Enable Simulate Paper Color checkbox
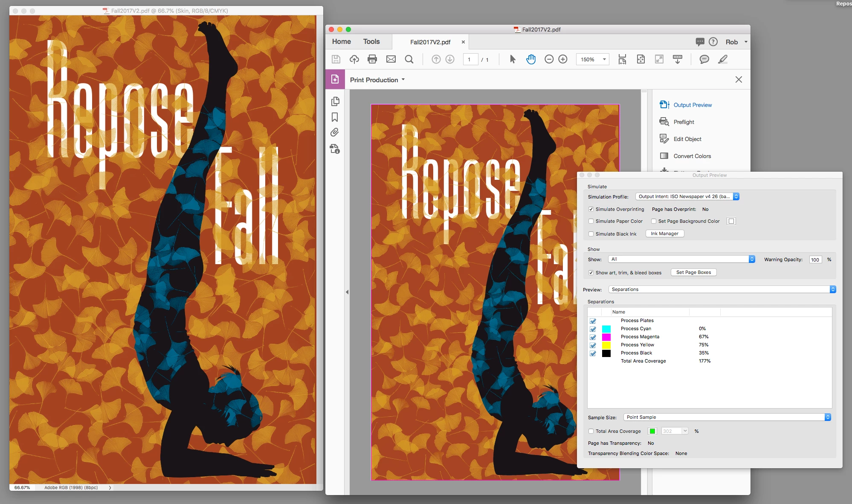The width and height of the screenshot is (852, 504). click(x=591, y=221)
